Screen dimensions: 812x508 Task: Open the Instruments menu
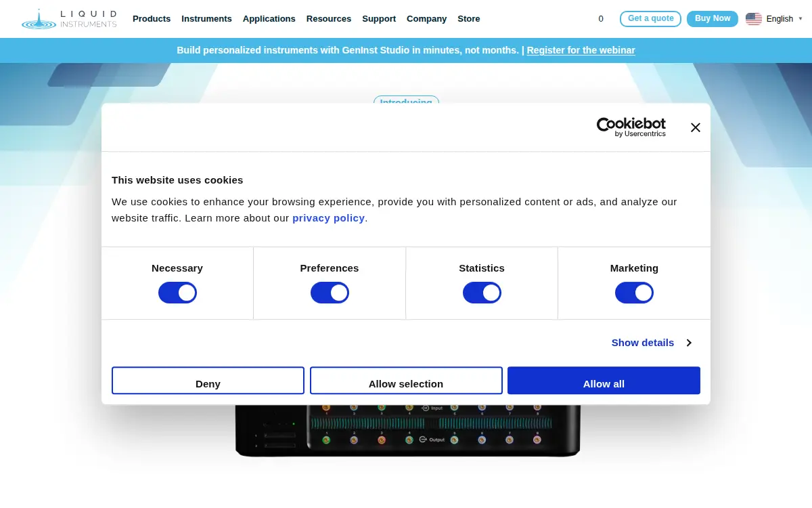point(206,19)
